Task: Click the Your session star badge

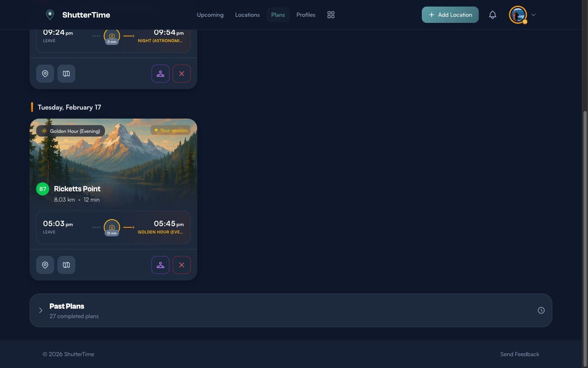Action: coord(171,130)
